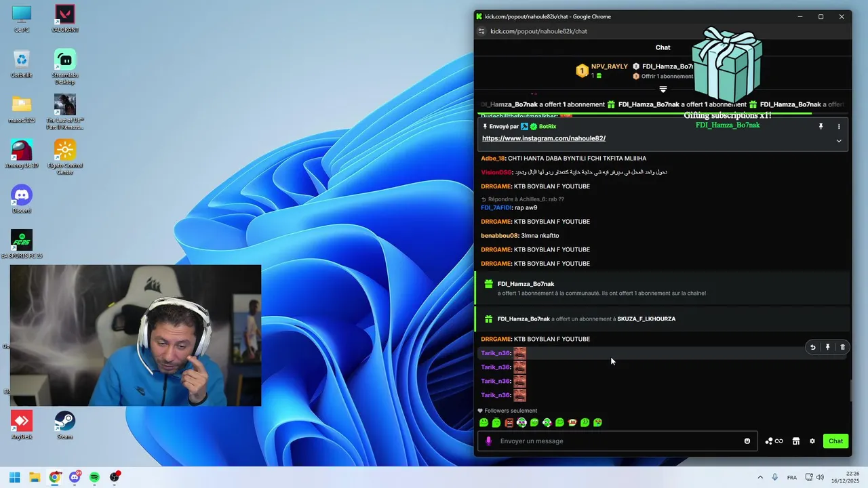Open chat settings gear icon
Viewport: 868px width, 488px height.
click(812, 441)
